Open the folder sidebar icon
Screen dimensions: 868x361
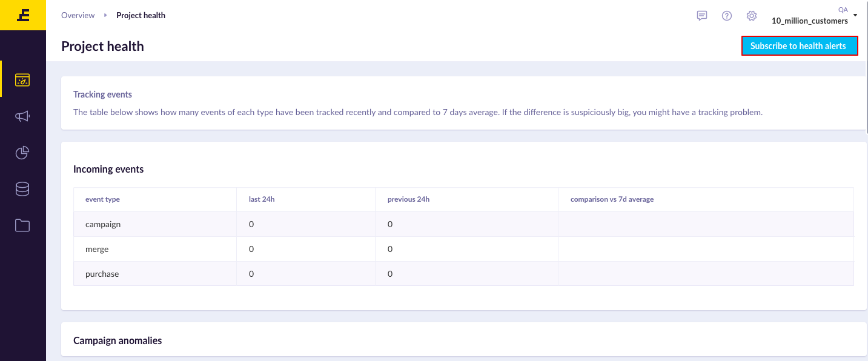[22, 225]
